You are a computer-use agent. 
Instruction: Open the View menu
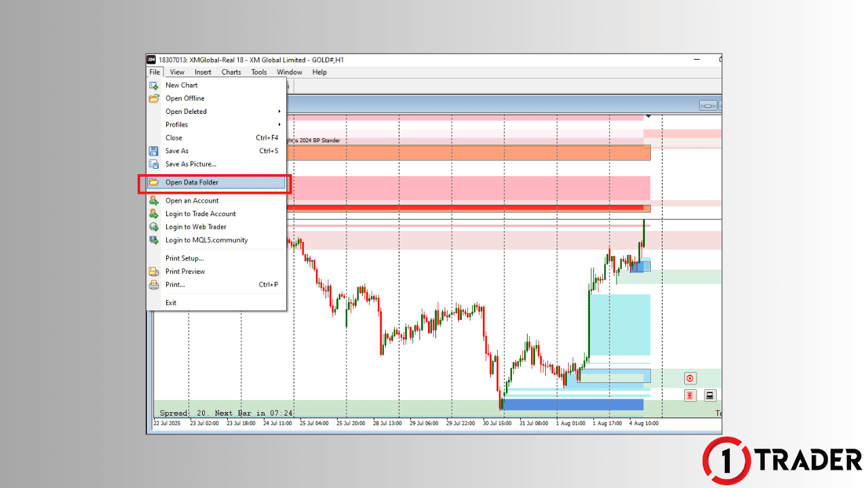point(177,72)
